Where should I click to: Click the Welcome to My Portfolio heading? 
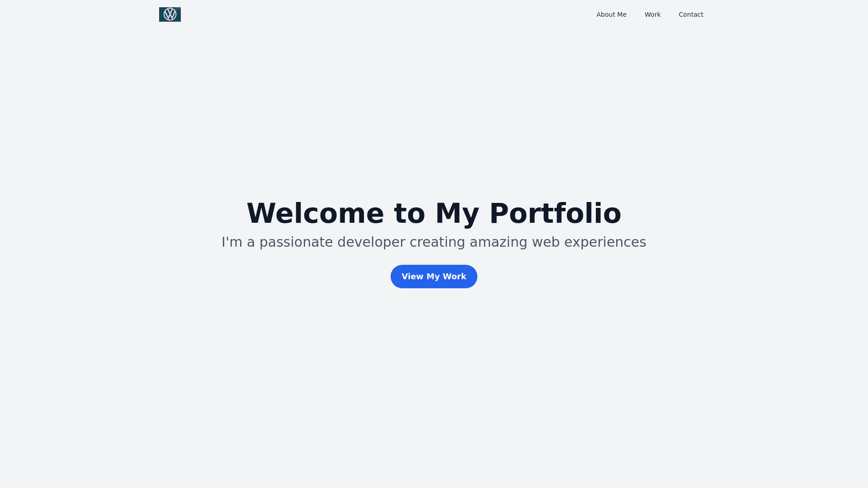click(x=434, y=213)
